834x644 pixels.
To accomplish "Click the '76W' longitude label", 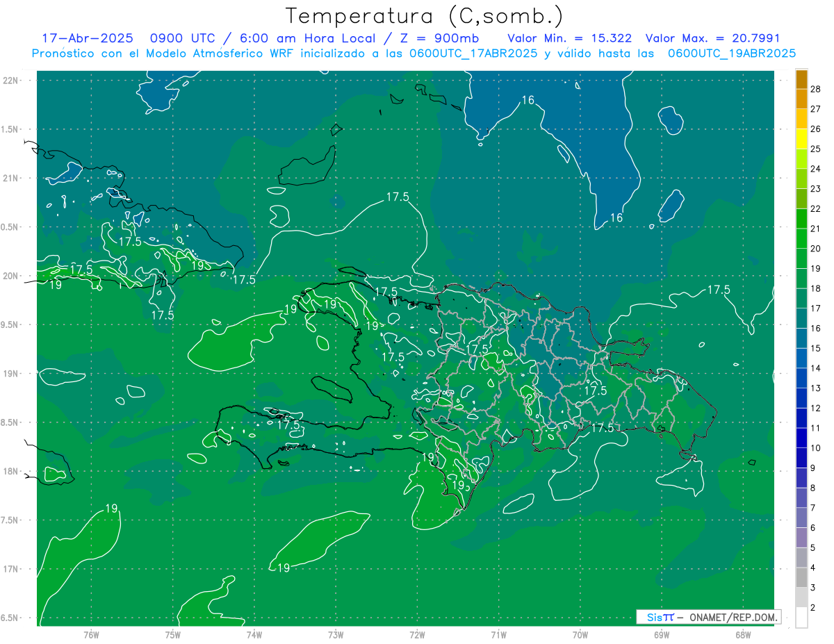I will pyautogui.click(x=91, y=635).
